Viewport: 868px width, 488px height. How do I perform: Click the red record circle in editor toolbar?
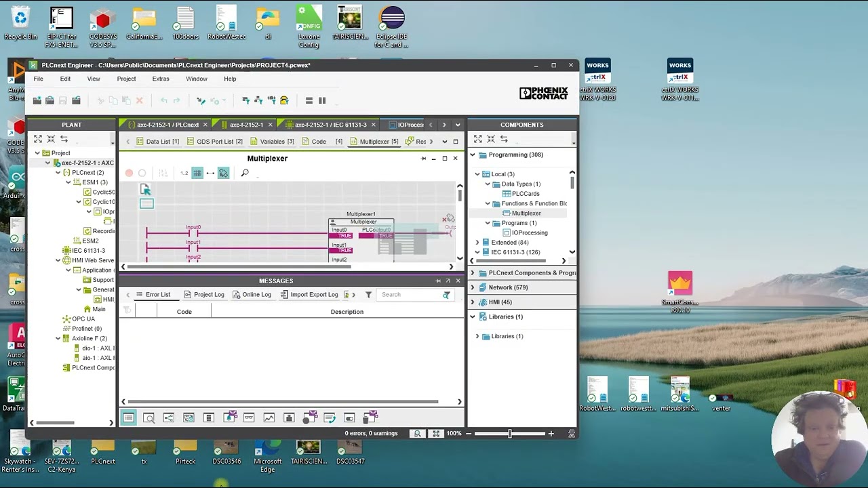pyautogui.click(x=129, y=174)
